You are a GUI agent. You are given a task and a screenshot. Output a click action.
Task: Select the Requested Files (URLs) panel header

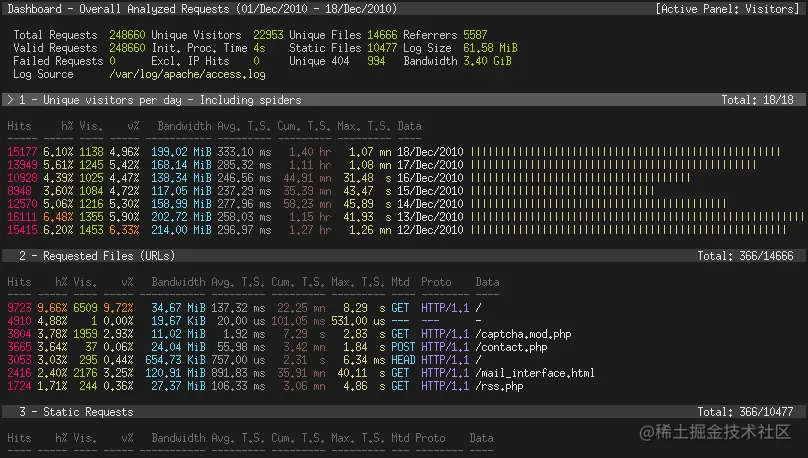(403, 256)
